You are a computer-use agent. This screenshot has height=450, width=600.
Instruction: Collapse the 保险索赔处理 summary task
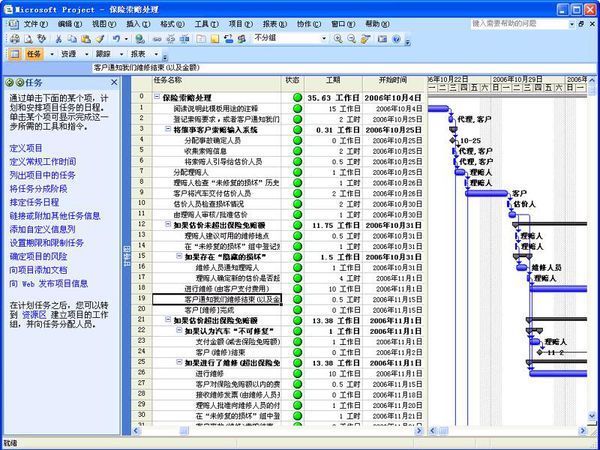pyautogui.click(x=157, y=97)
